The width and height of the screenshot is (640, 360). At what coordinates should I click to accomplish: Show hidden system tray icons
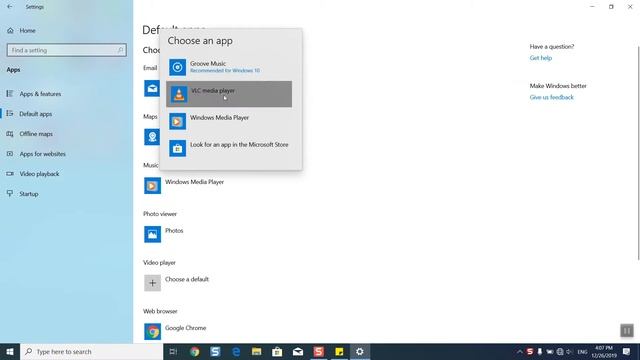point(520,351)
